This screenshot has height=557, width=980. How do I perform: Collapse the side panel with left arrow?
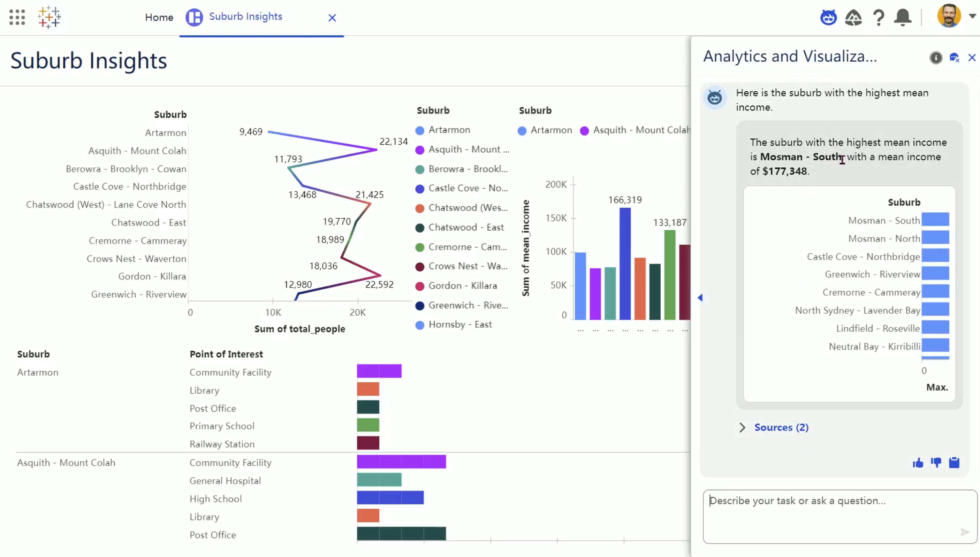pyautogui.click(x=700, y=298)
